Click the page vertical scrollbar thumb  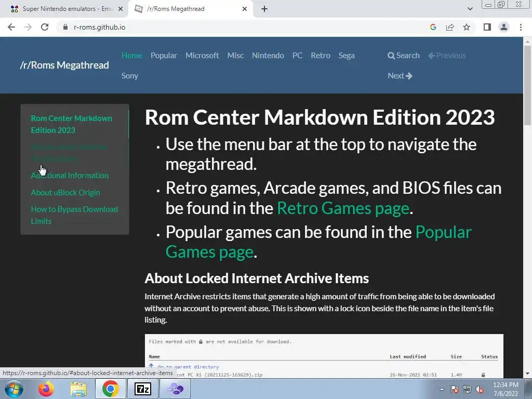(x=527, y=85)
